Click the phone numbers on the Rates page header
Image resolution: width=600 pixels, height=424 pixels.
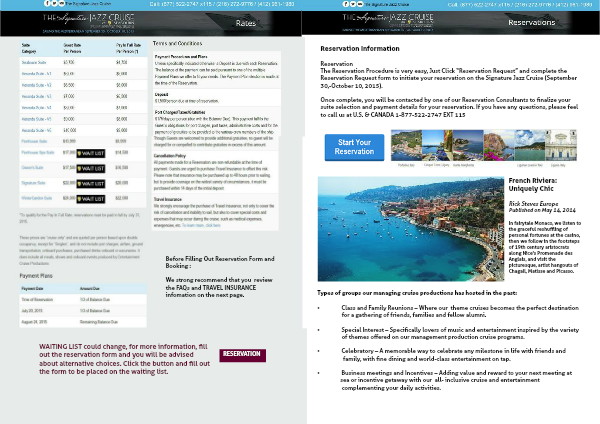(x=222, y=4)
